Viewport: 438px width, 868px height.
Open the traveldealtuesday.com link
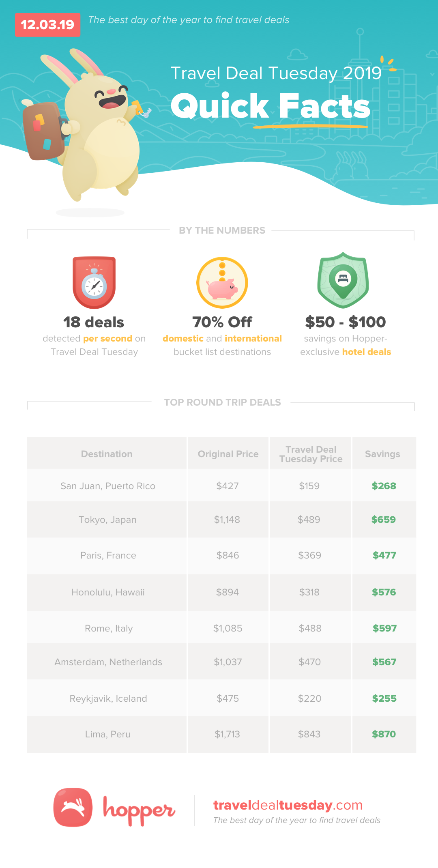[288, 805]
